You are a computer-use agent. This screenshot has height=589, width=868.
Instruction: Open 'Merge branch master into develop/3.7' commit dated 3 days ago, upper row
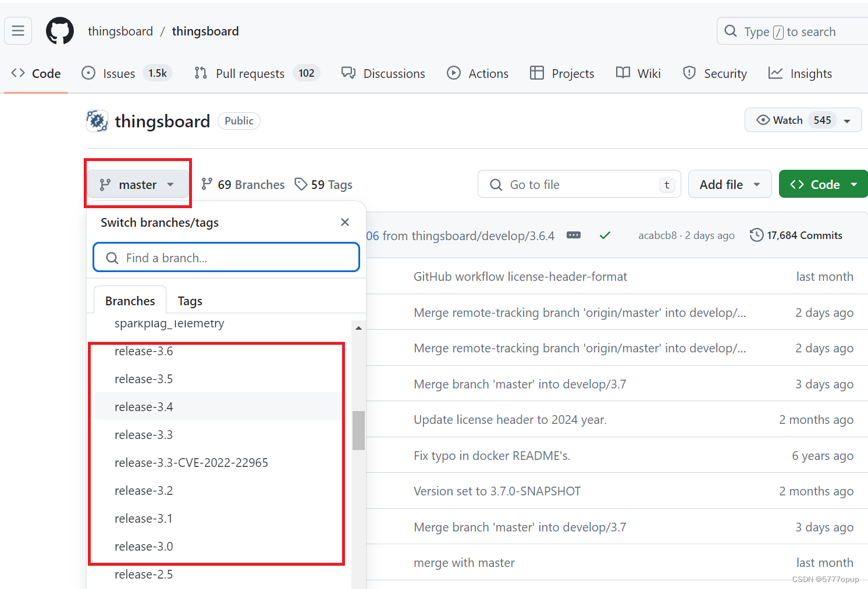click(520, 384)
